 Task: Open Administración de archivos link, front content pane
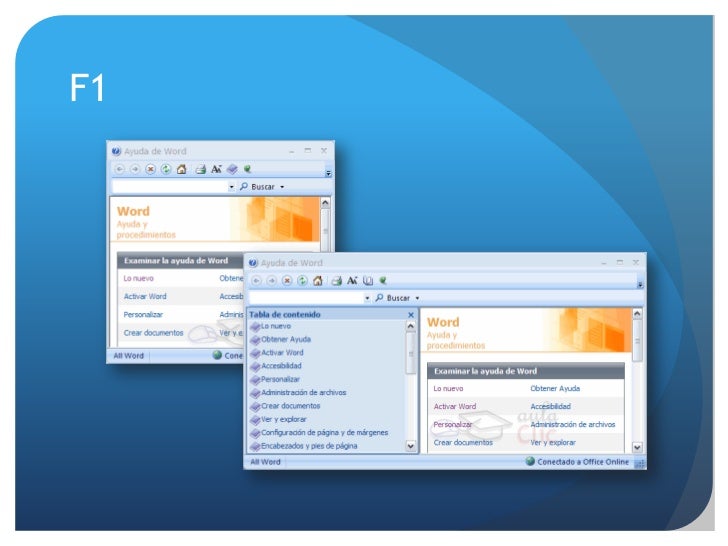click(572, 425)
